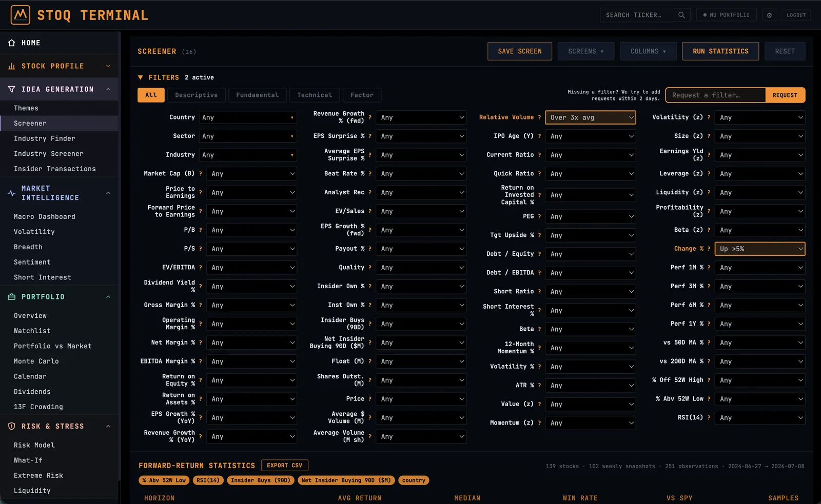
Task: Open settings via the gear icon
Action: (769, 15)
